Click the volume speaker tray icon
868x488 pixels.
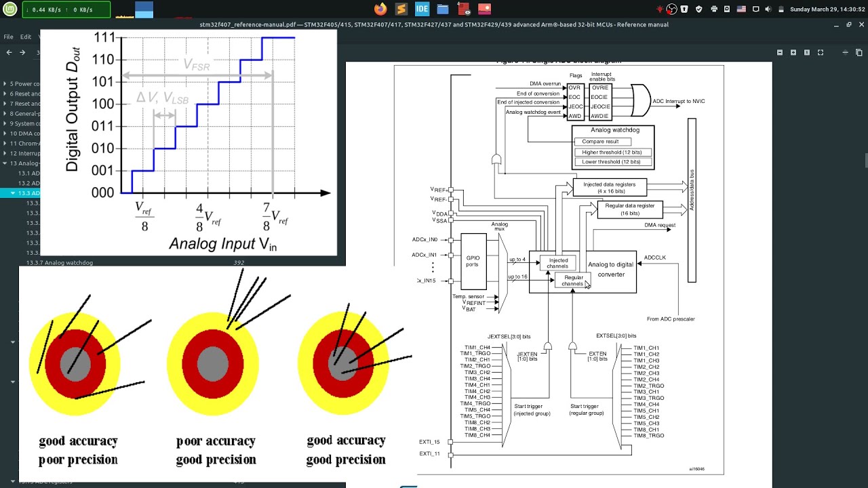pos(768,9)
